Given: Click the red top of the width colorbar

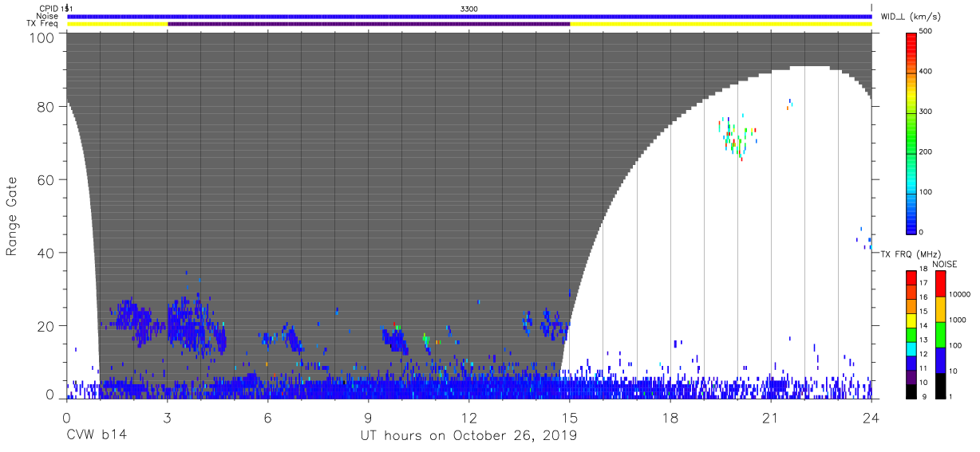Looking at the screenshot, I should click(x=911, y=38).
